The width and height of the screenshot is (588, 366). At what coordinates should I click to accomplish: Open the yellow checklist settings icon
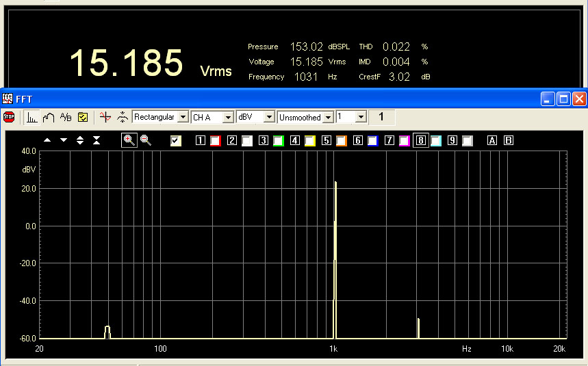tap(82, 117)
